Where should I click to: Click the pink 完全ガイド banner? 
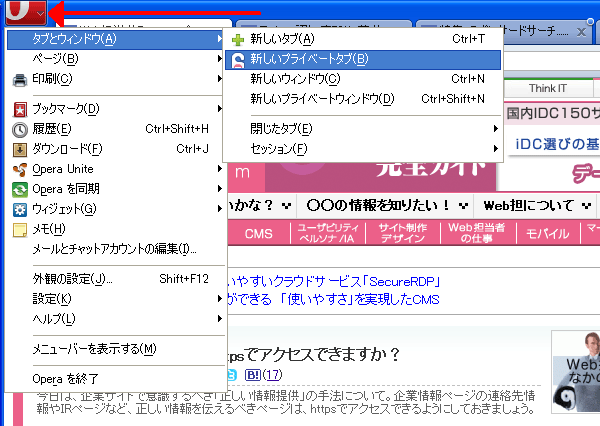[380, 176]
